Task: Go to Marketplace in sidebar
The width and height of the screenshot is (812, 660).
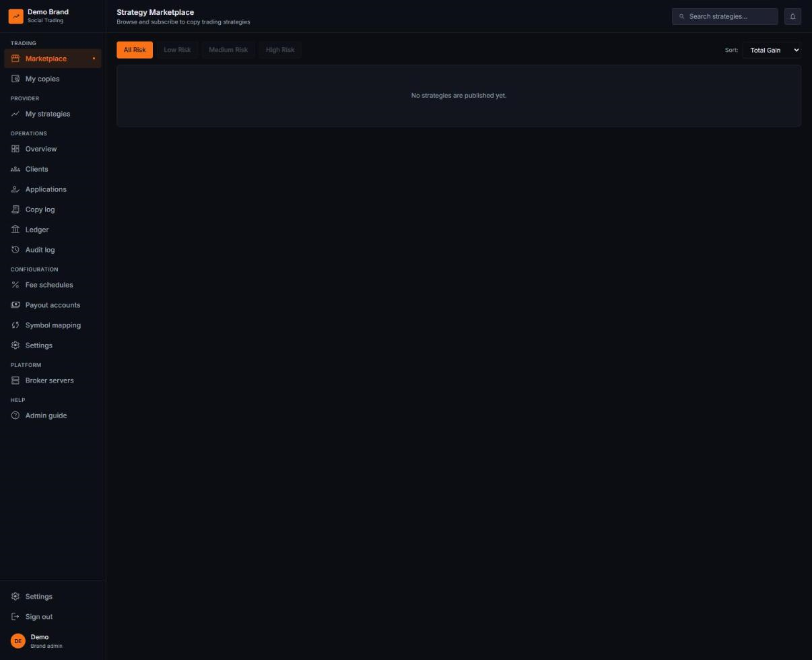Action: click(x=53, y=59)
